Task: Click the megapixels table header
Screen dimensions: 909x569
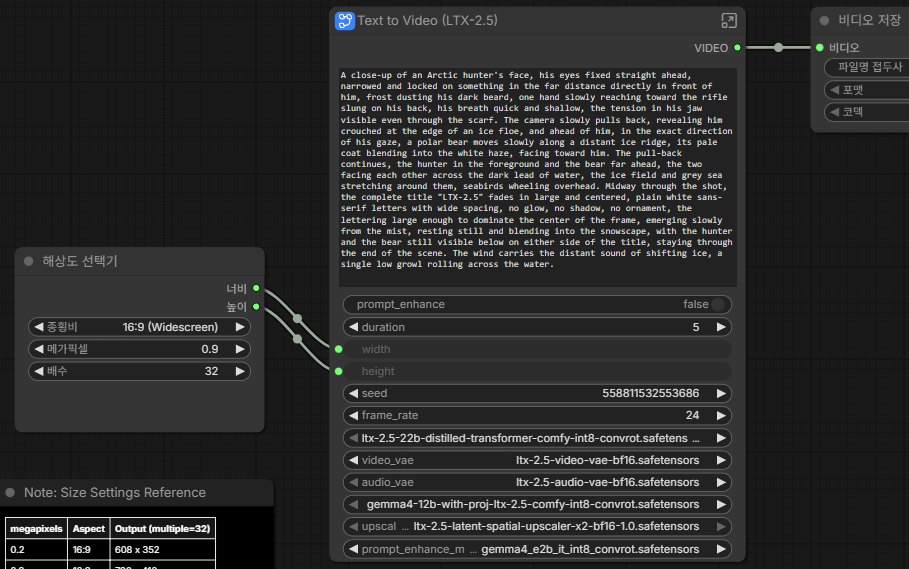Action: coord(36,528)
